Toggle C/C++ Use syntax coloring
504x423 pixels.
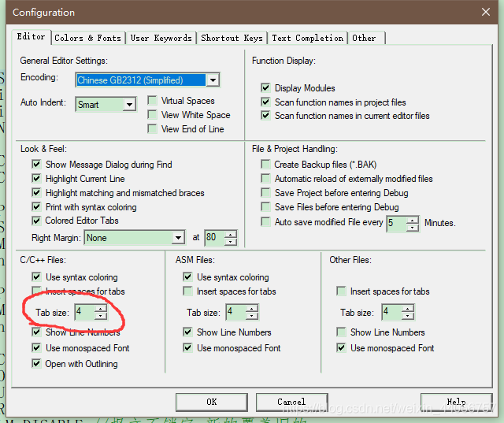point(36,276)
